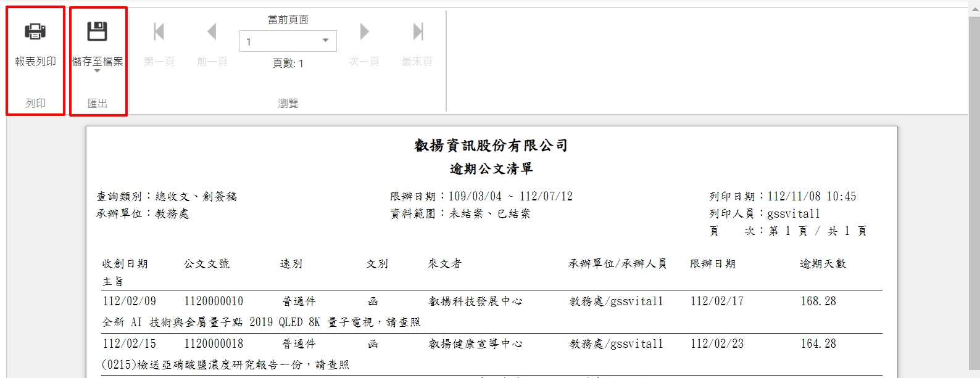Click the printer icon for 報表列印
980x378 pixels.
coord(35,31)
